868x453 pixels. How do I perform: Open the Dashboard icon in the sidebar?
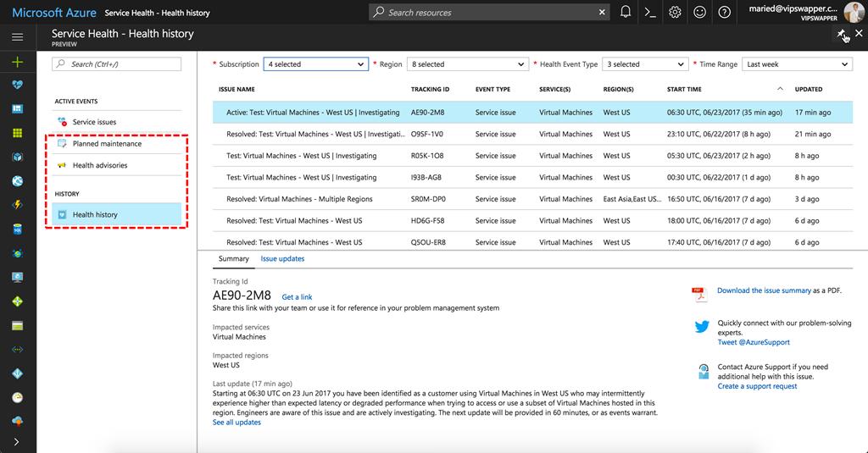coord(17,109)
